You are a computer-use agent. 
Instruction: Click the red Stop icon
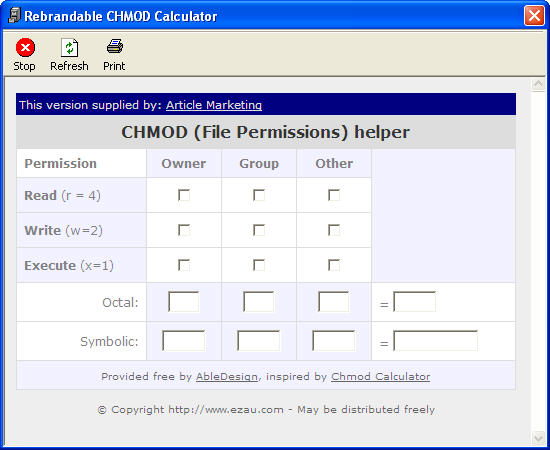point(25,47)
